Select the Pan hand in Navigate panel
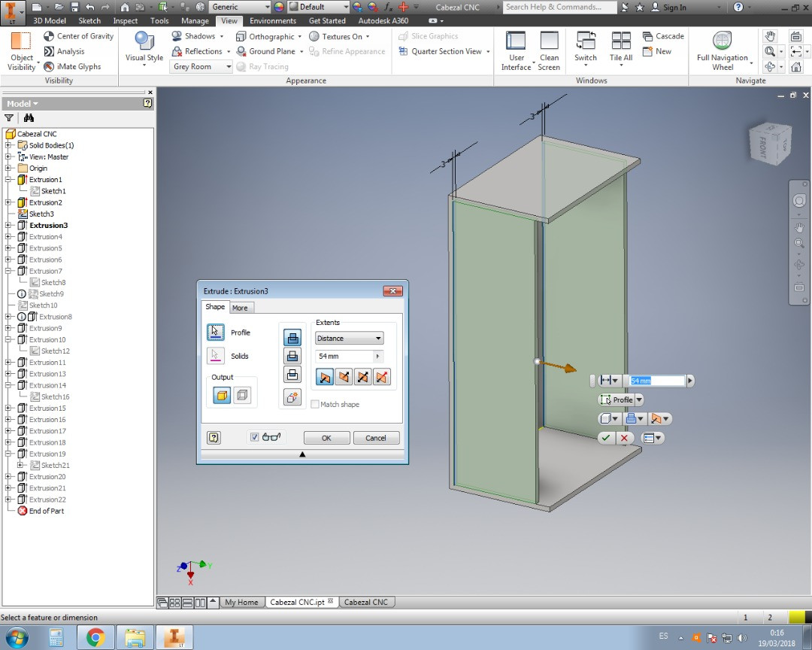812x650 pixels. pos(770,36)
